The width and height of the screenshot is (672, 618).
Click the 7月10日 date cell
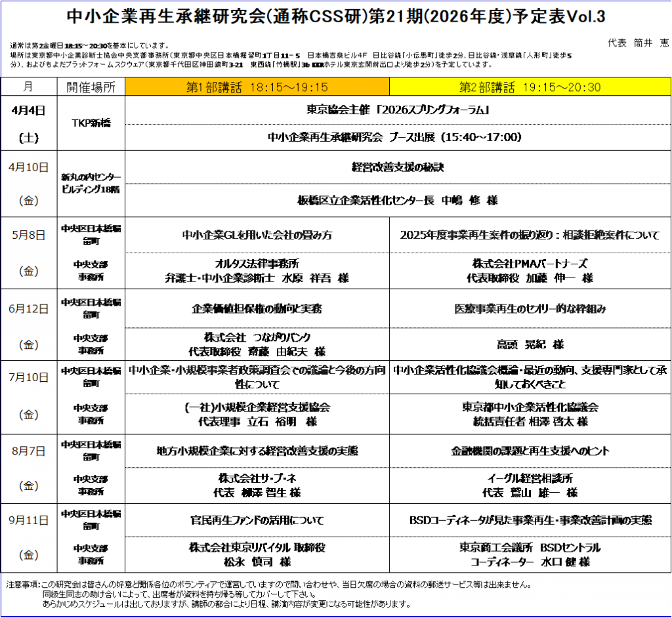coord(29,397)
